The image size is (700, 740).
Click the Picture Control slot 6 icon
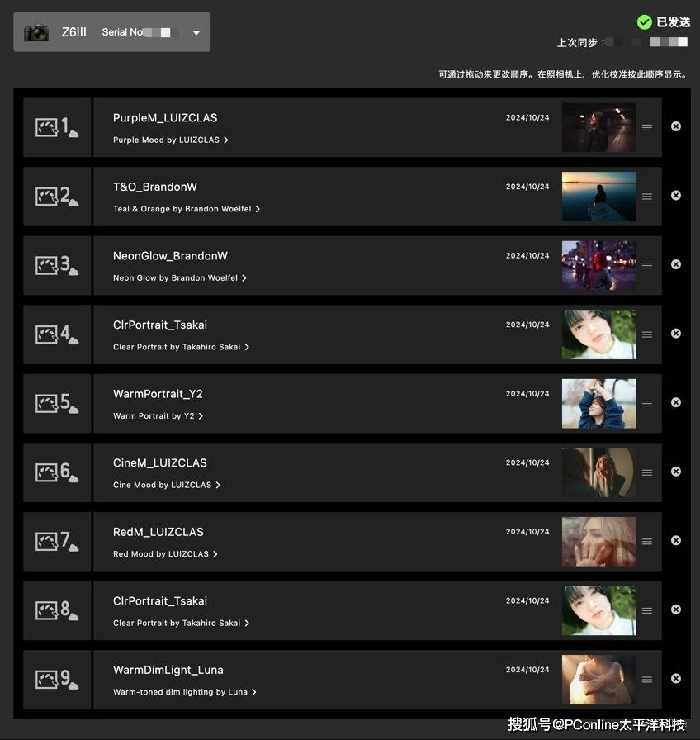click(57, 472)
